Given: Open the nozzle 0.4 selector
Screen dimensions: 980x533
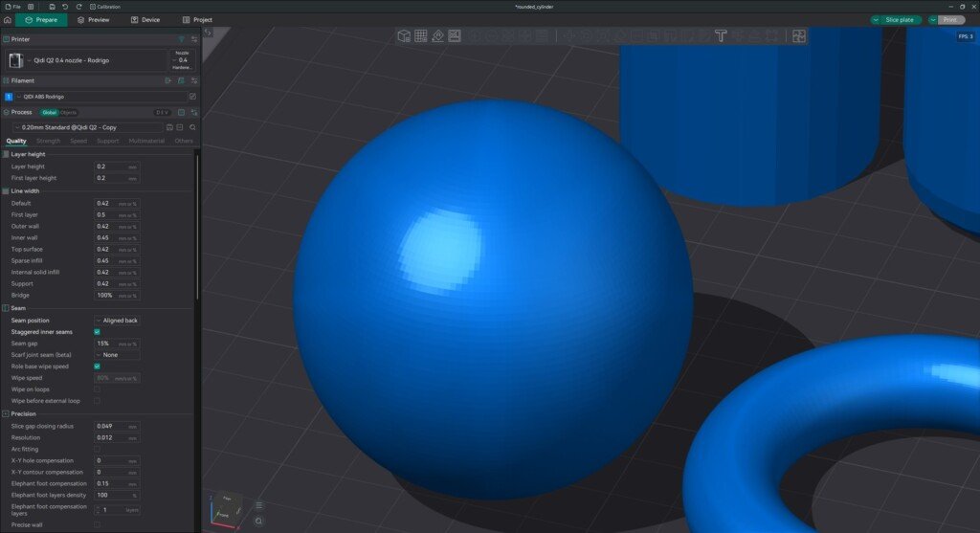Looking at the screenshot, I should tap(183, 60).
